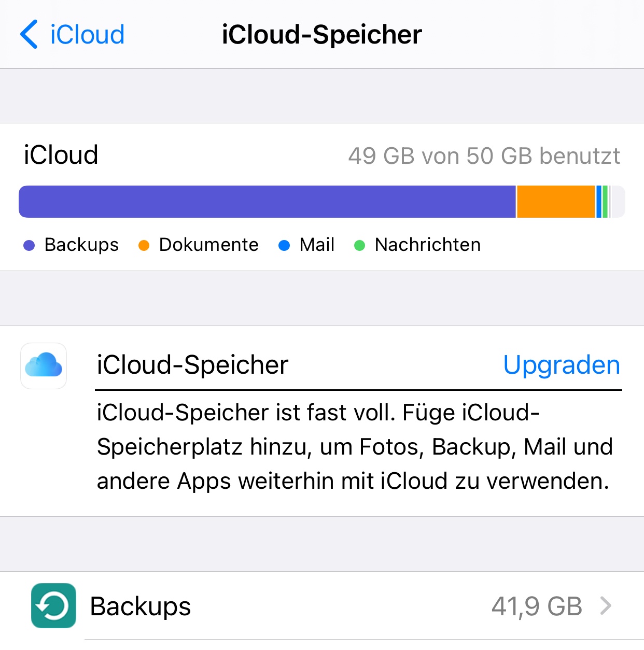Tap the back chevron arrow icon
The width and height of the screenshot is (644, 650).
click(x=29, y=34)
